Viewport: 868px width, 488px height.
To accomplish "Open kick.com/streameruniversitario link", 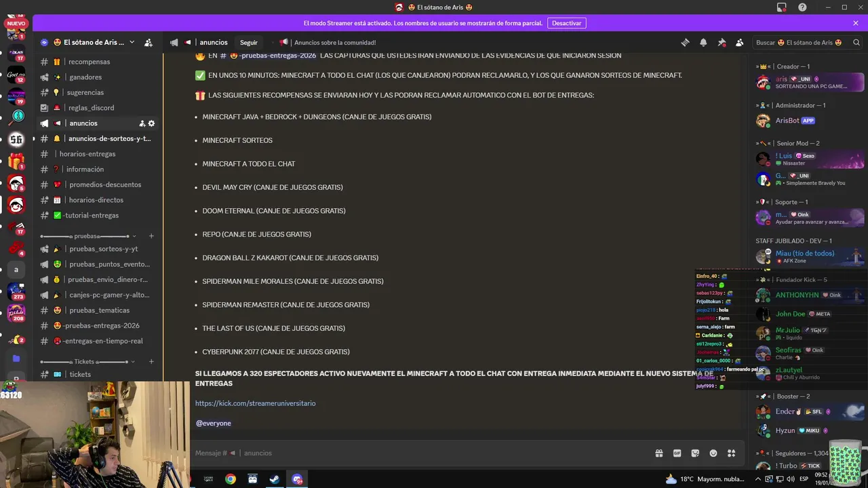I will tap(255, 403).
